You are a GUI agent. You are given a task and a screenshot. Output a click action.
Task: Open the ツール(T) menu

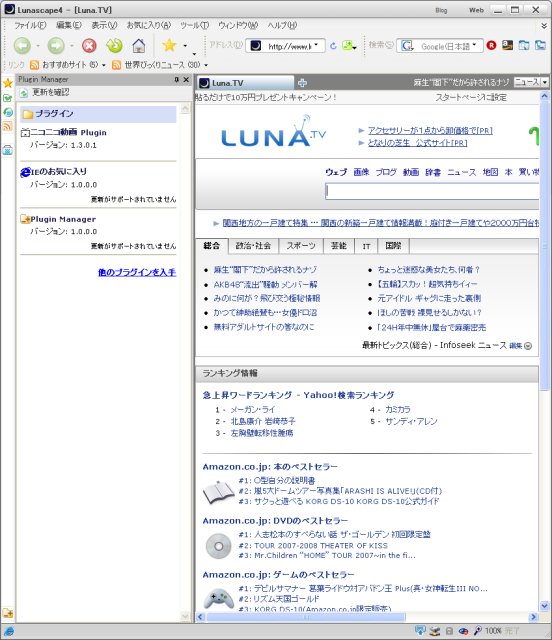tap(195, 25)
